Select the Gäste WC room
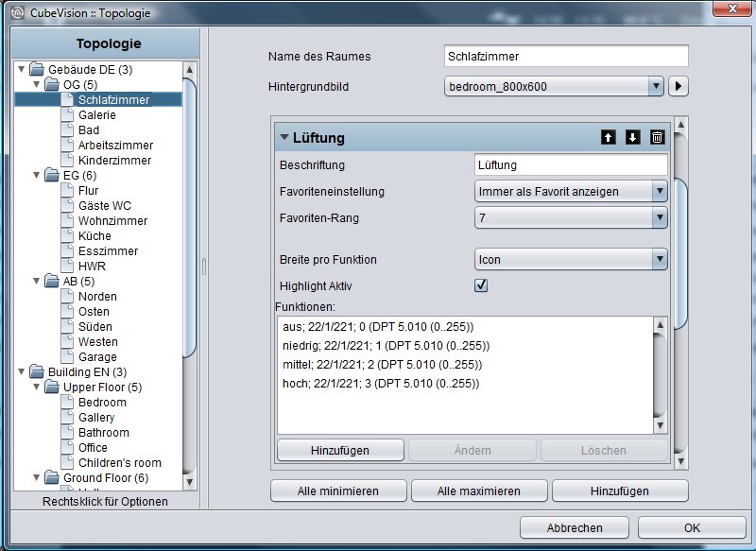Image resolution: width=756 pixels, height=551 pixels. tap(105, 205)
